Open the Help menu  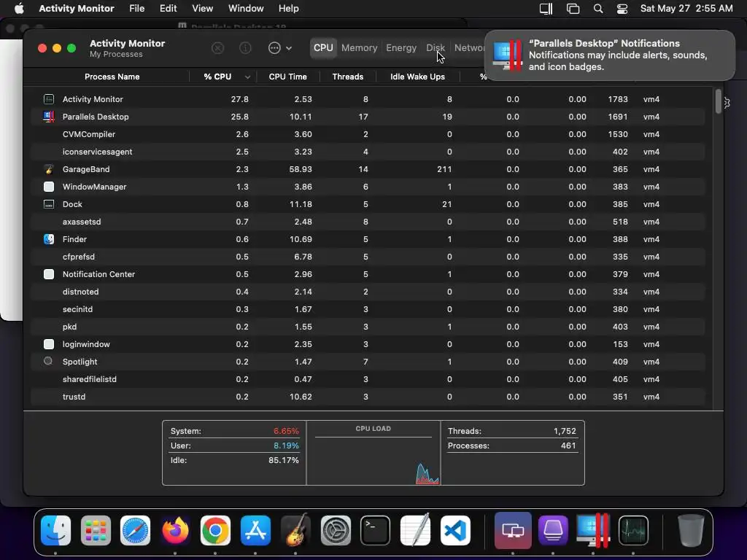click(x=288, y=8)
